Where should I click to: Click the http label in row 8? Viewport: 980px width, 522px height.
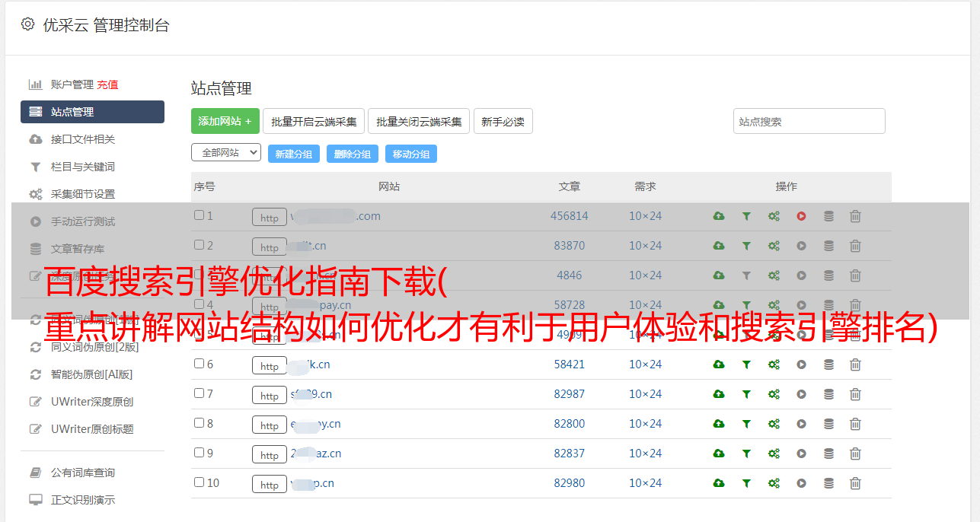click(270, 425)
